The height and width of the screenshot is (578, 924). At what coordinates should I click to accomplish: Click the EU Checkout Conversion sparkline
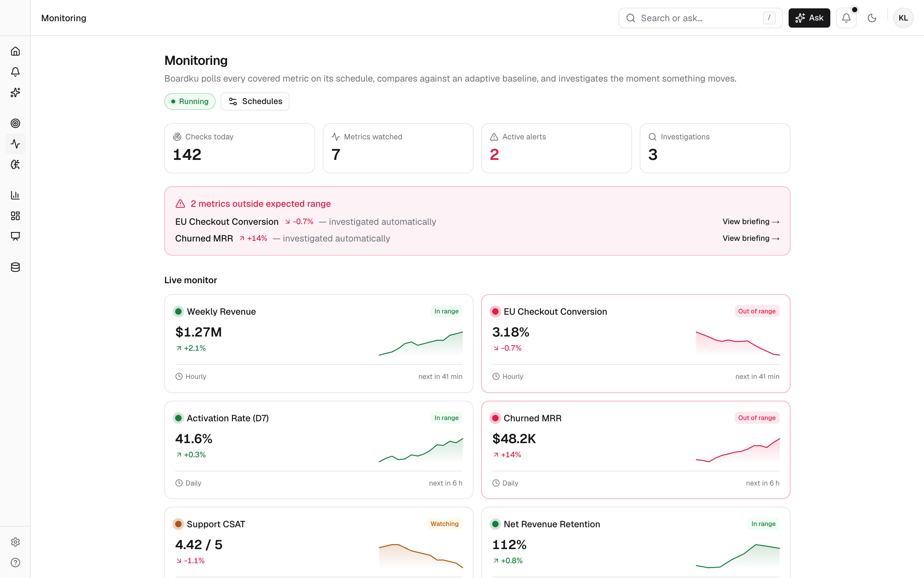click(x=737, y=343)
